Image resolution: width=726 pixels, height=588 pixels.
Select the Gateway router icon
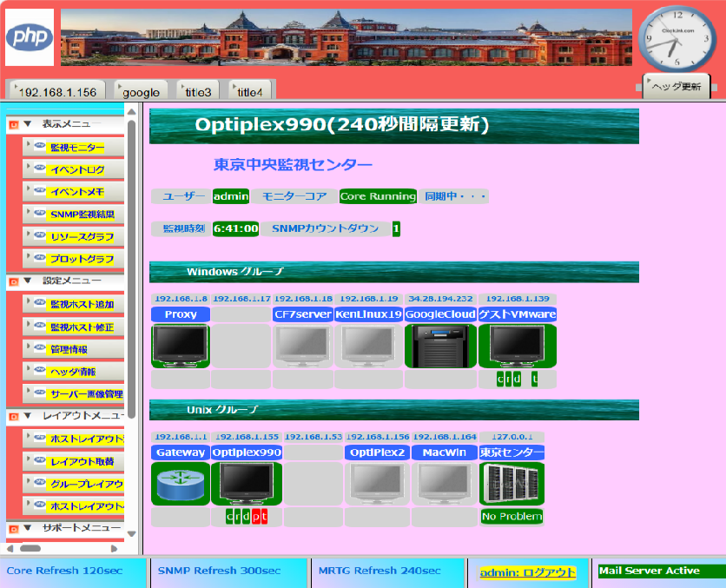pyautogui.click(x=180, y=483)
